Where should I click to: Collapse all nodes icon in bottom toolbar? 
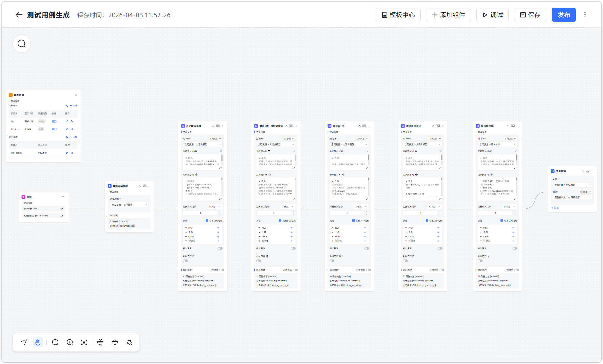click(100, 342)
